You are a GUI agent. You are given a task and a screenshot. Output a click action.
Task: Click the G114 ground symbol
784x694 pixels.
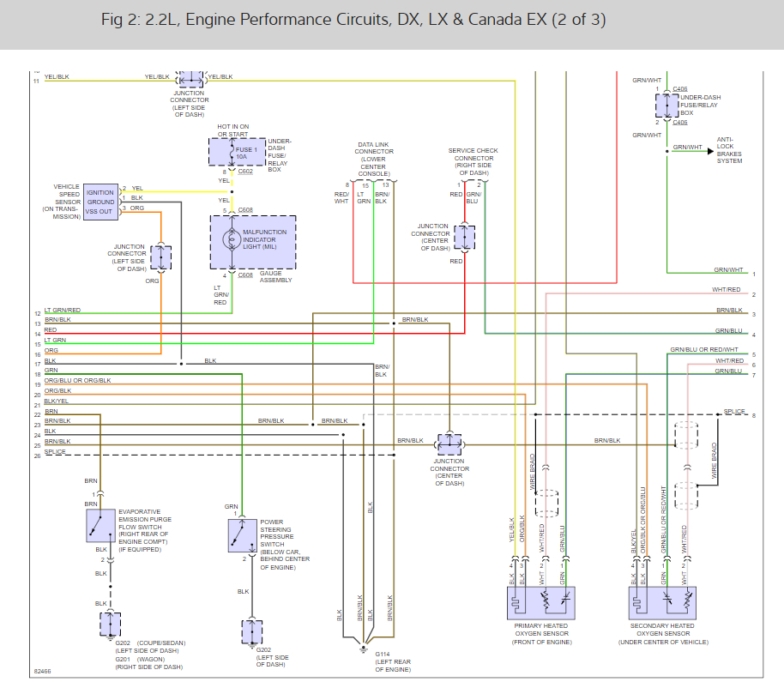click(x=364, y=649)
